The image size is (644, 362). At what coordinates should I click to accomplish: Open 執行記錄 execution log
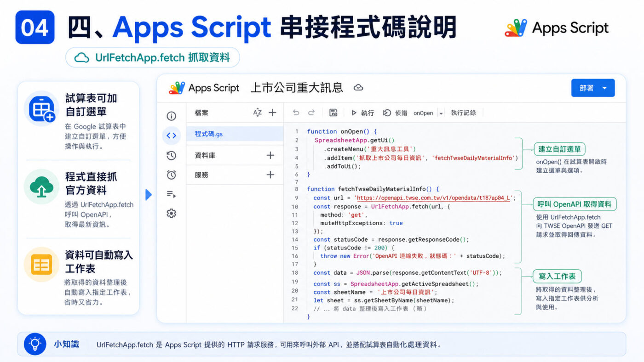click(463, 113)
